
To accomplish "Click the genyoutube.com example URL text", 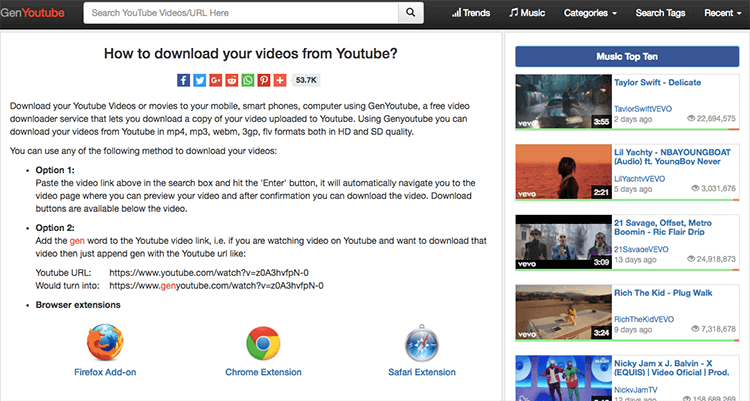I will pos(216,286).
